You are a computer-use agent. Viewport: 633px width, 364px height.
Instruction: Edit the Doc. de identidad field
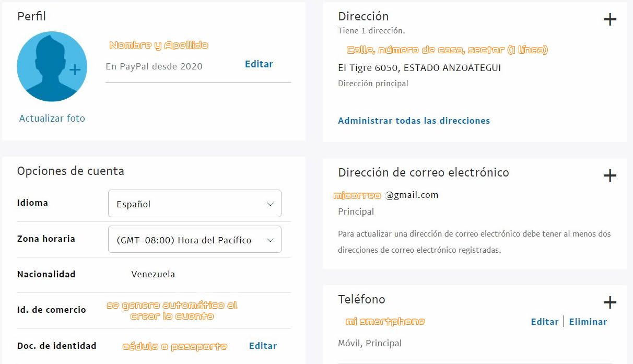263,346
